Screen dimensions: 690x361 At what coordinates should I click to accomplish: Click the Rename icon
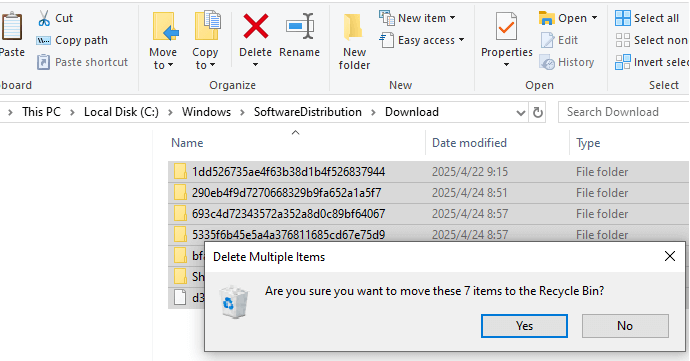300,26
